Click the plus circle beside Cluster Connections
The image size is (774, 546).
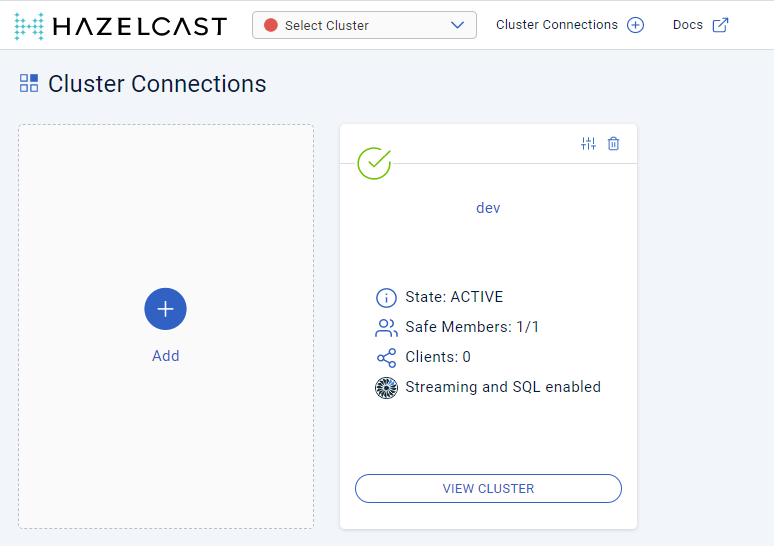(635, 25)
